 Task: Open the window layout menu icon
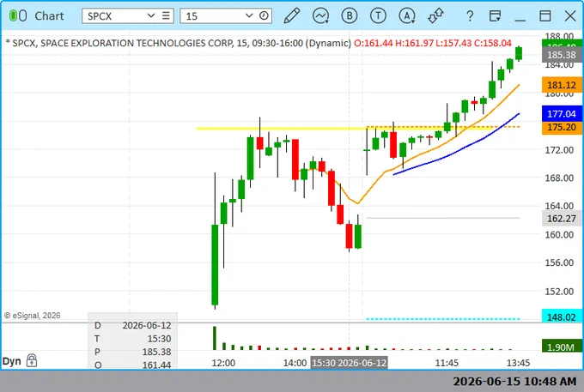[x=495, y=16]
